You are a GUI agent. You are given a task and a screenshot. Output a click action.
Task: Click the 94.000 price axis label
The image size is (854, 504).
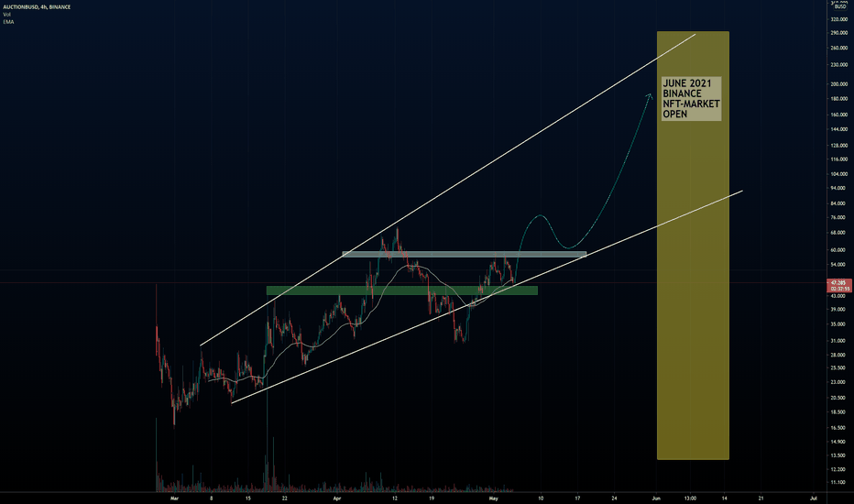839,188
